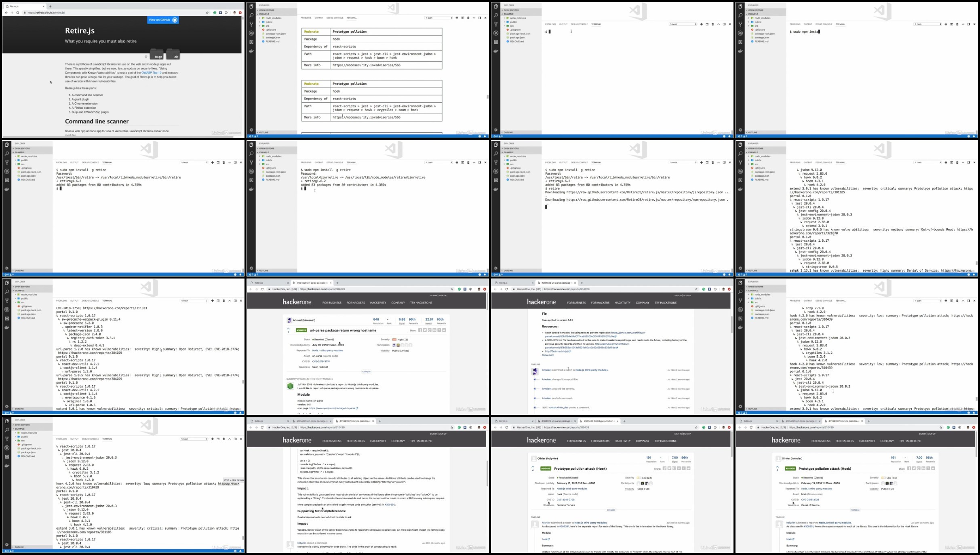
Task: Click panel chevron icon in npm audit table frame
Action: tap(474, 18)
